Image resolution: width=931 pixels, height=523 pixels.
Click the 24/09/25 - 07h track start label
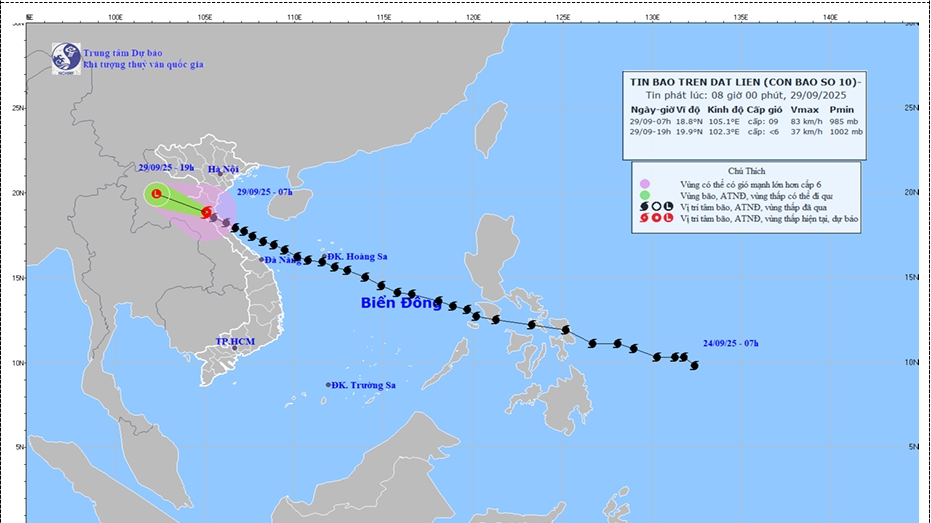tap(730, 343)
